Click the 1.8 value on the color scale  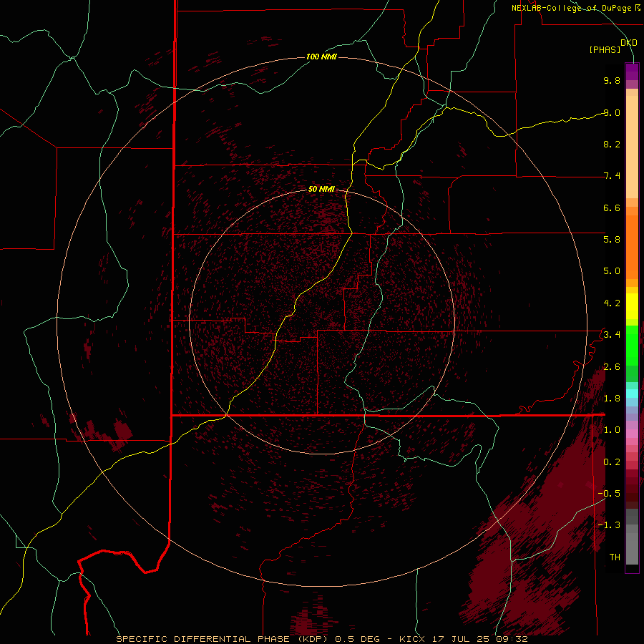612,399
